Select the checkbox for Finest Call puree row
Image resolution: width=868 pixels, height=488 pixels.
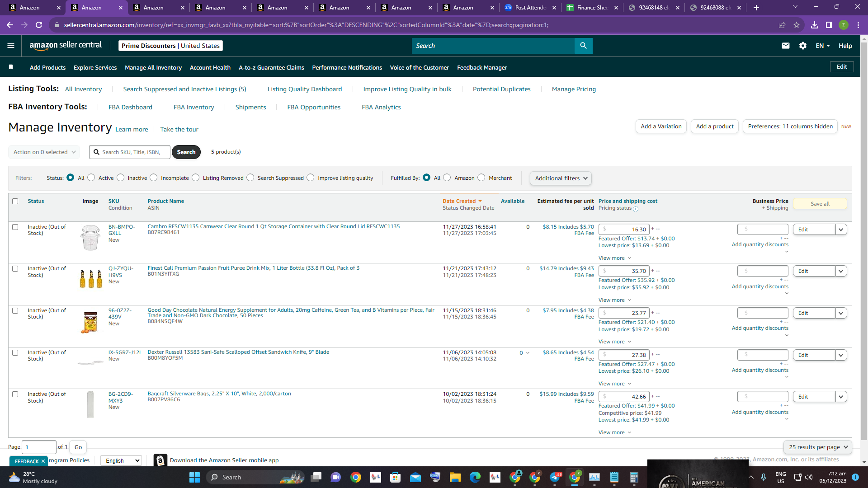point(15,269)
